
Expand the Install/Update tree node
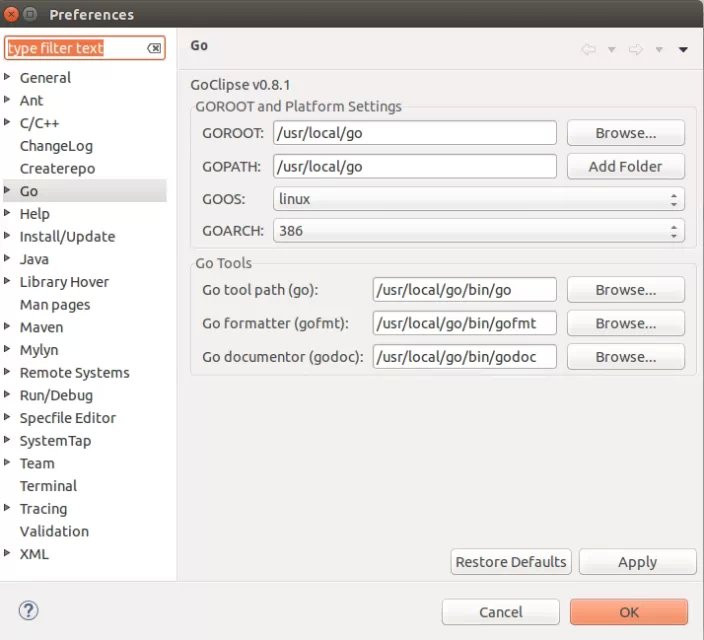click(7, 235)
